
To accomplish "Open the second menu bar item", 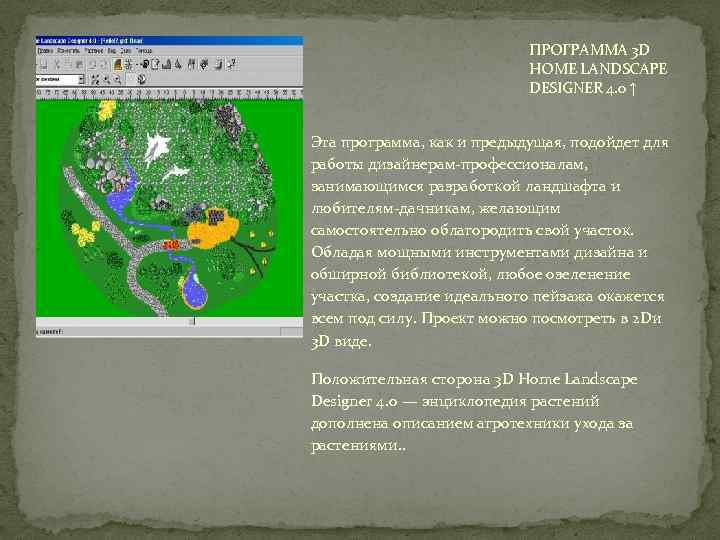I will coord(68,51).
